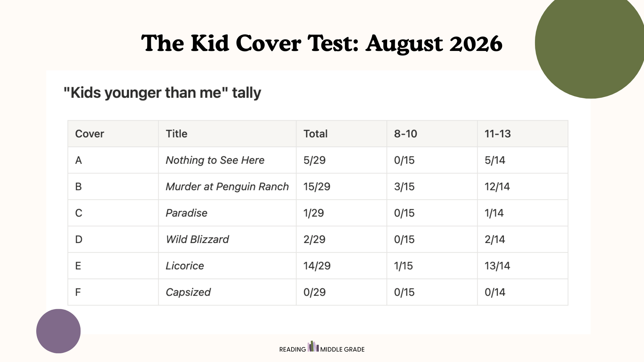Click the Total column header
644x362 pixels.
tap(341, 134)
